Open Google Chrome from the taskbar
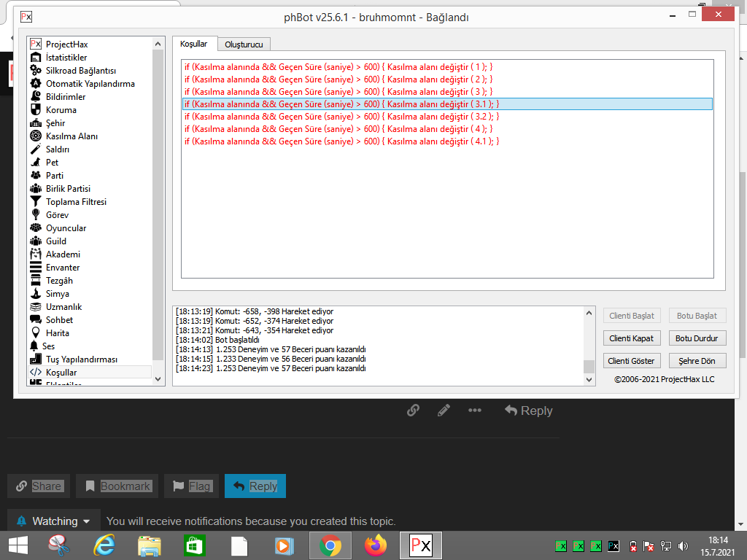The image size is (747, 560). tap(330, 545)
